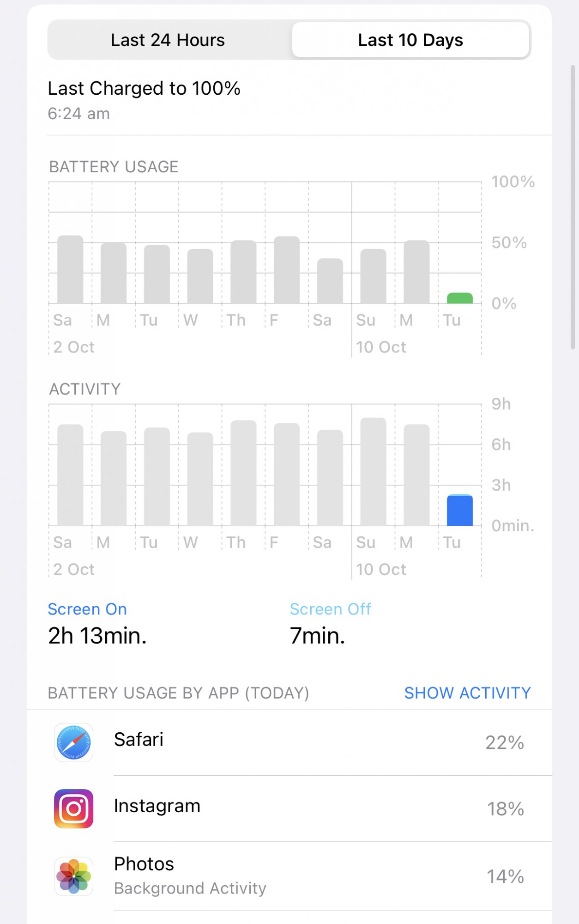Viewport: 579px width, 924px height.
Task: Open Instagram 18% usage row
Action: point(289,808)
